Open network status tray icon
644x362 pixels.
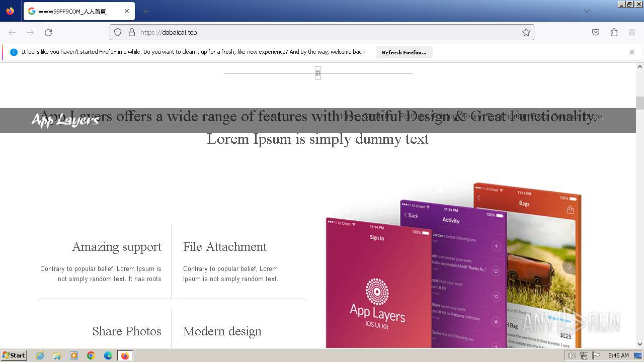(584, 355)
